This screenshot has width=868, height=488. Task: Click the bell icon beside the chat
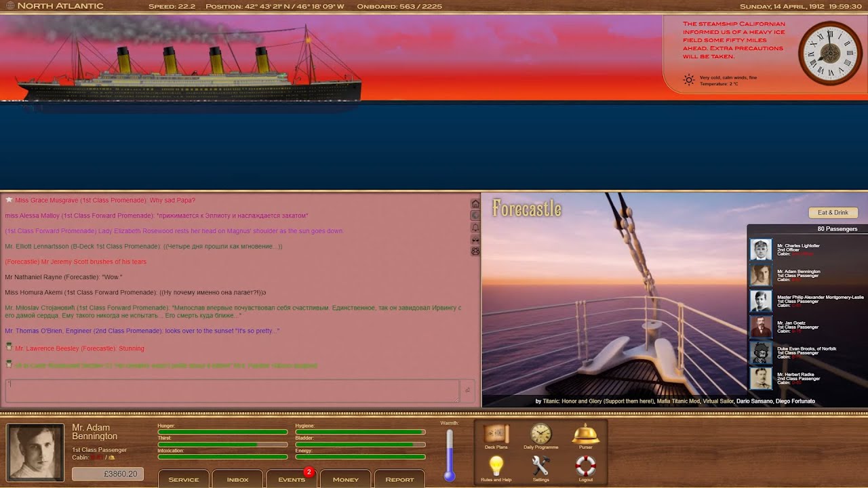475,228
